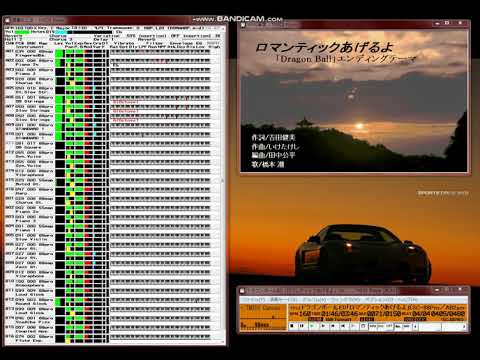Click the Vibrato column header
Viewport: 480px width, 360px height.
pos(124,43)
